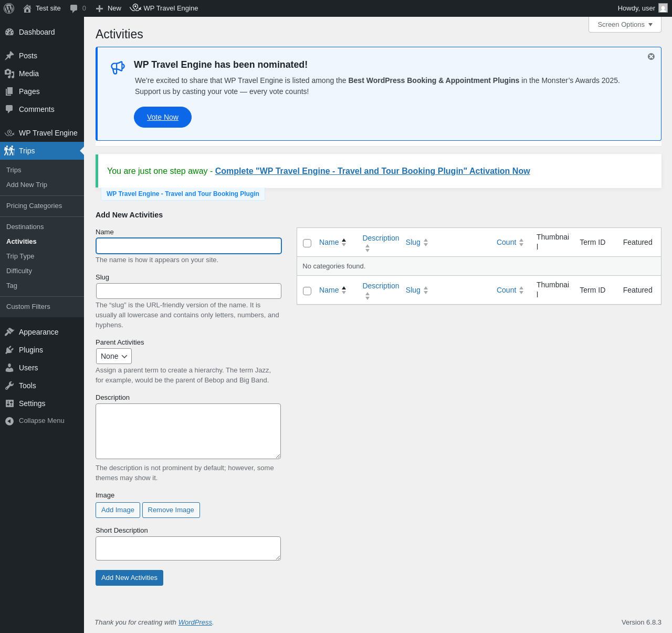672x633 pixels.
Task: Click the Media icon in sidebar
Action: (9, 74)
